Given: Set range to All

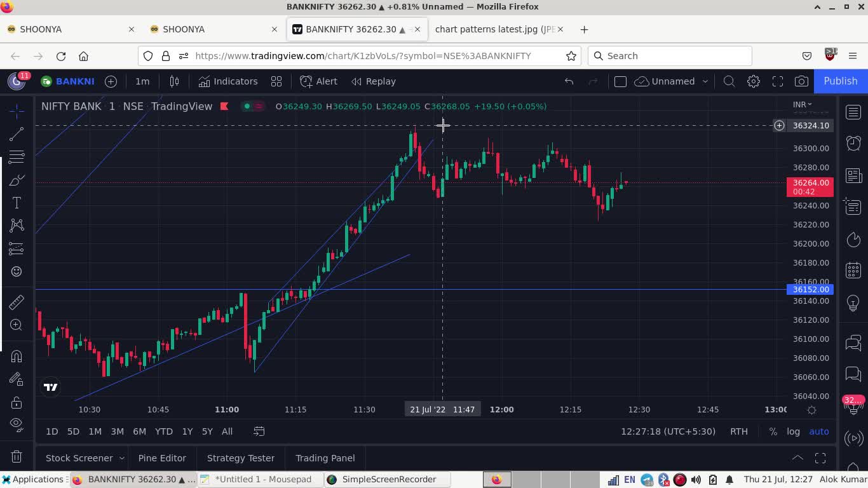Looking at the screenshot, I should pos(227,431).
